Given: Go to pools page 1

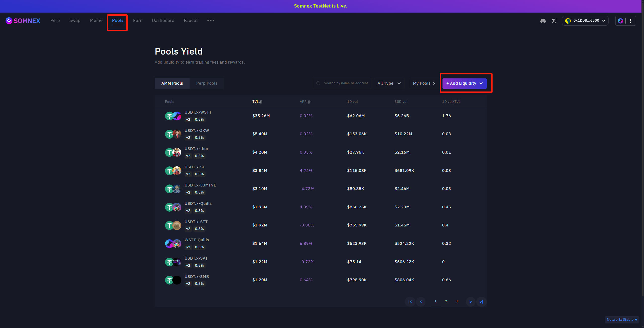Looking at the screenshot, I should coord(435,301).
